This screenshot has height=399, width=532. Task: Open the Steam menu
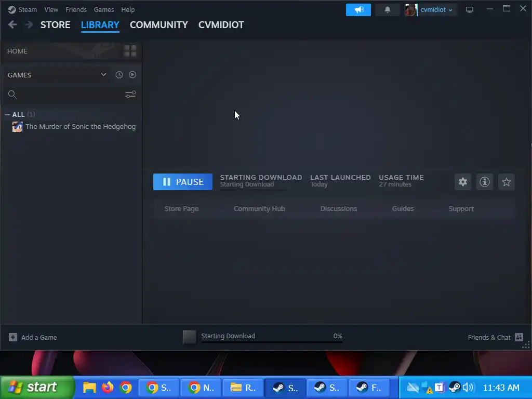(x=28, y=10)
